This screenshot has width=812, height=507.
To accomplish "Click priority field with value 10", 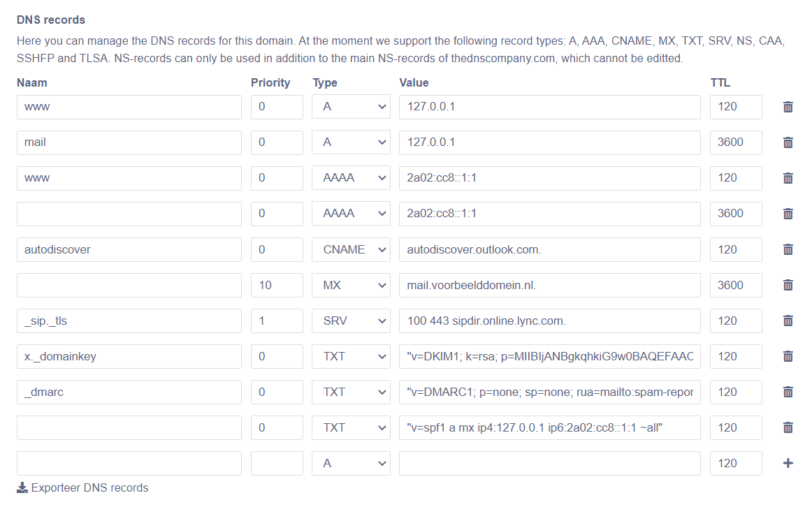I will pyautogui.click(x=277, y=286).
